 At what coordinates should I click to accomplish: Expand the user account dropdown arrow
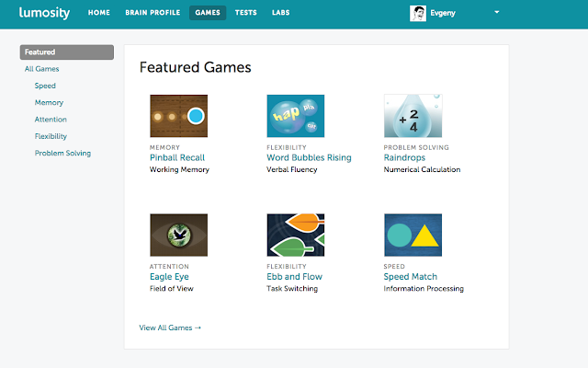point(497,12)
